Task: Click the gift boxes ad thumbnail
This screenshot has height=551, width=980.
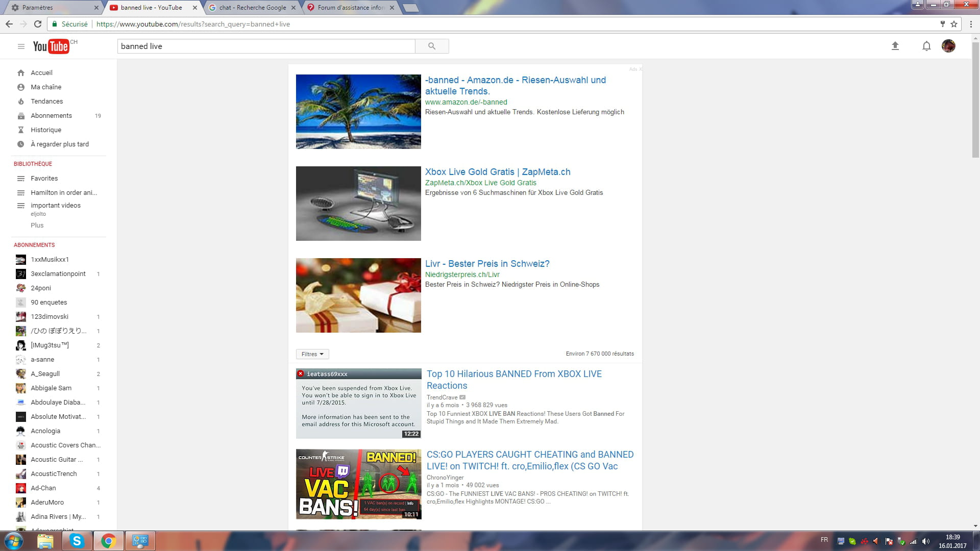Action: [x=358, y=295]
